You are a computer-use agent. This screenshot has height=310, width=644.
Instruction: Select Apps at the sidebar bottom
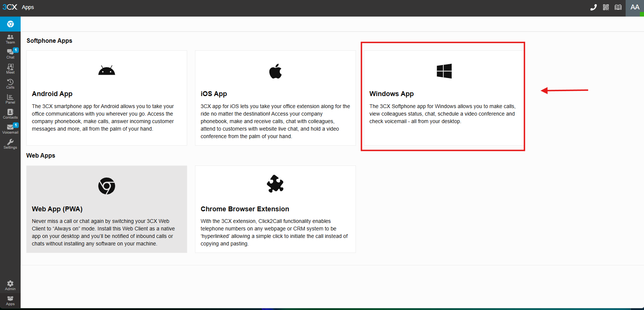[10, 301]
